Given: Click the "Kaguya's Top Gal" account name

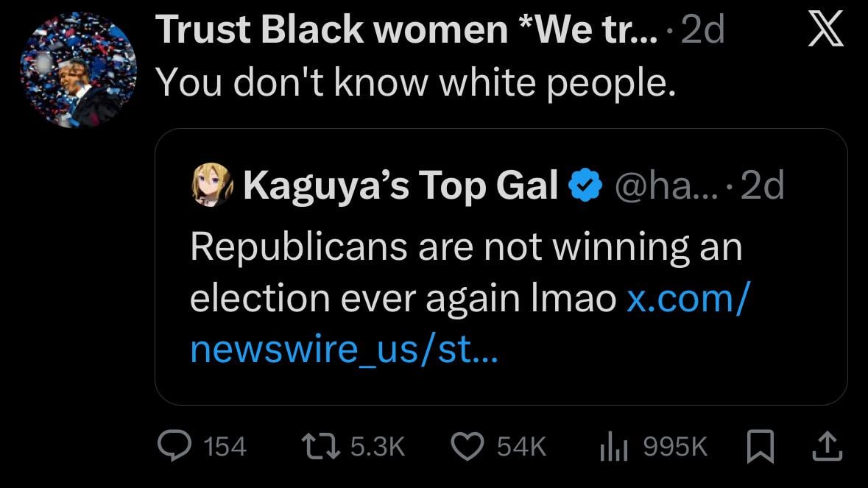Looking at the screenshot, I should [x=400, y=185].
